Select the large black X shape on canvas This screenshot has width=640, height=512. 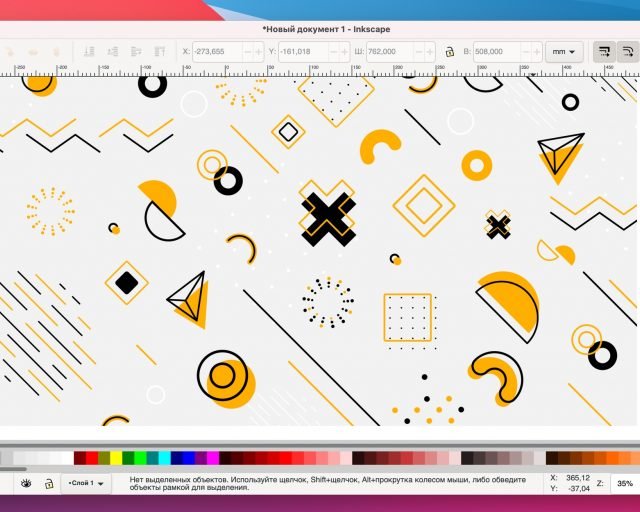328,219
